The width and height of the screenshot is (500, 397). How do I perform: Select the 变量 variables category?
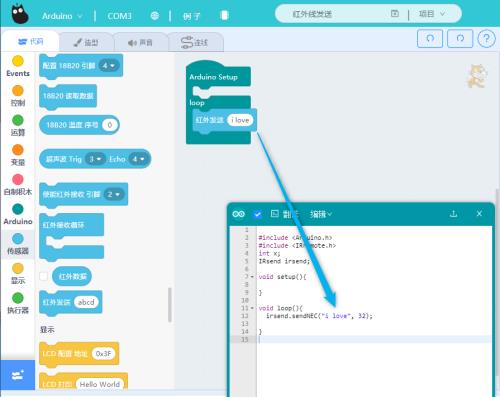tap(18, 155)
